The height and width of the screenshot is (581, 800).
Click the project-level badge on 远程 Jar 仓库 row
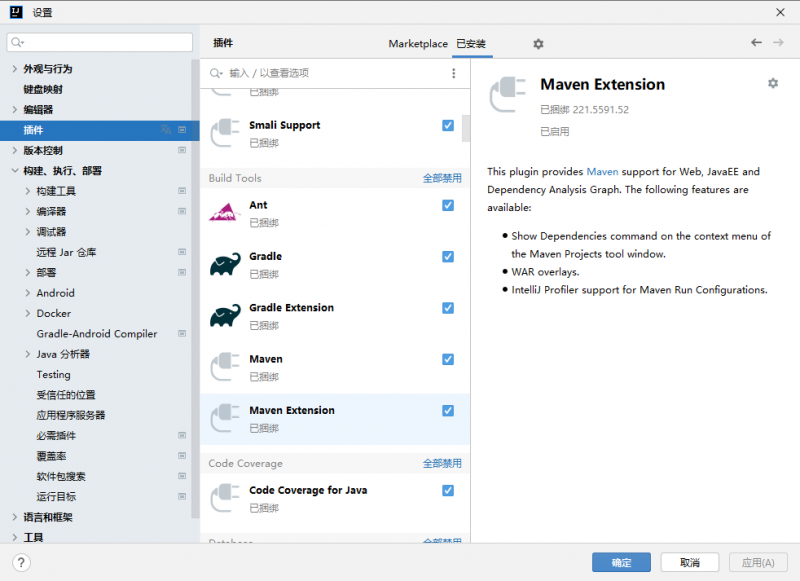click(182, 252)
